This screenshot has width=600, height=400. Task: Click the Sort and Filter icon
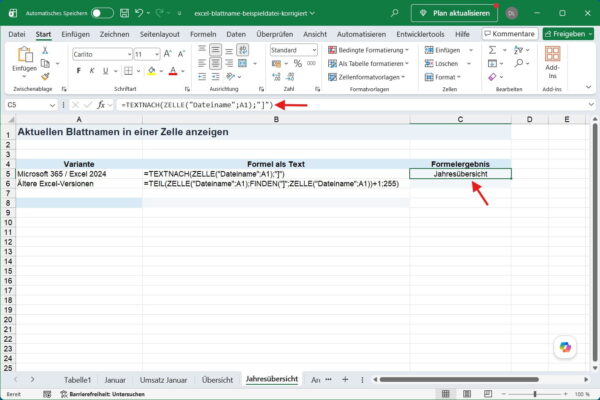(x=518, y=50)
